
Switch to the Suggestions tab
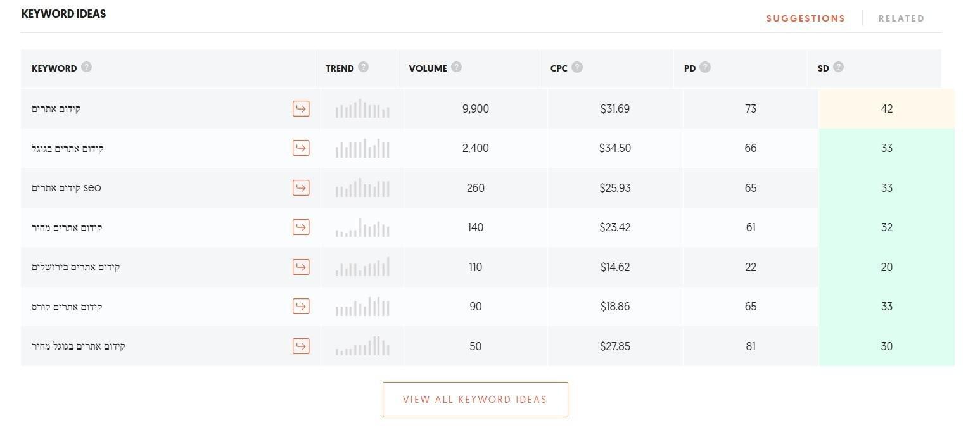pyautogui.click(x=805, y=18)
